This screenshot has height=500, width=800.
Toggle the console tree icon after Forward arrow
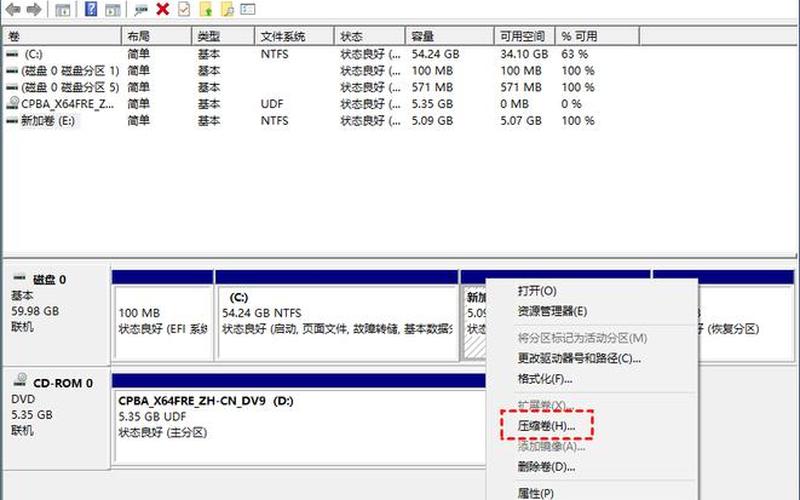coord(63,10)
